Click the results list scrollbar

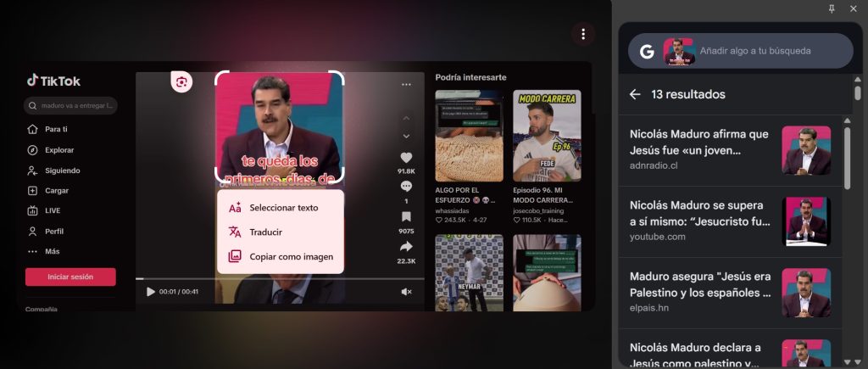coord(848,158)
